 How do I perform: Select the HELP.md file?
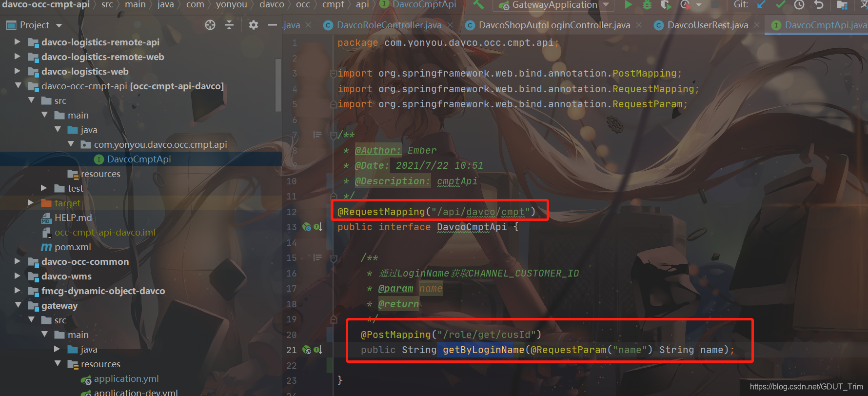pos(73,218)
